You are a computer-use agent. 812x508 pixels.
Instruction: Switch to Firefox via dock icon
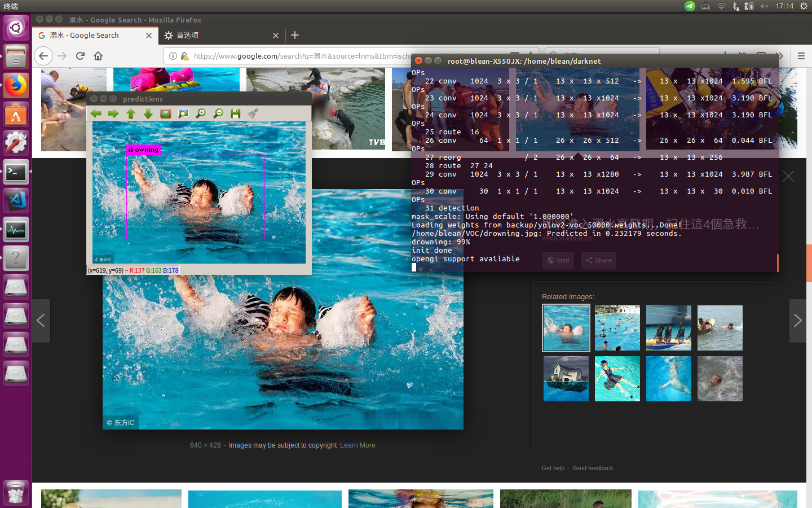(16, 86)
